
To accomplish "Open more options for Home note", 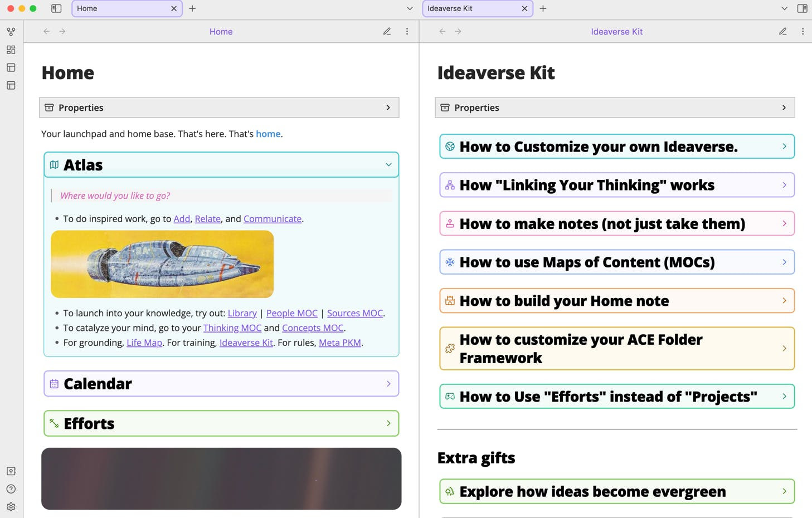I will pos(407,32).
